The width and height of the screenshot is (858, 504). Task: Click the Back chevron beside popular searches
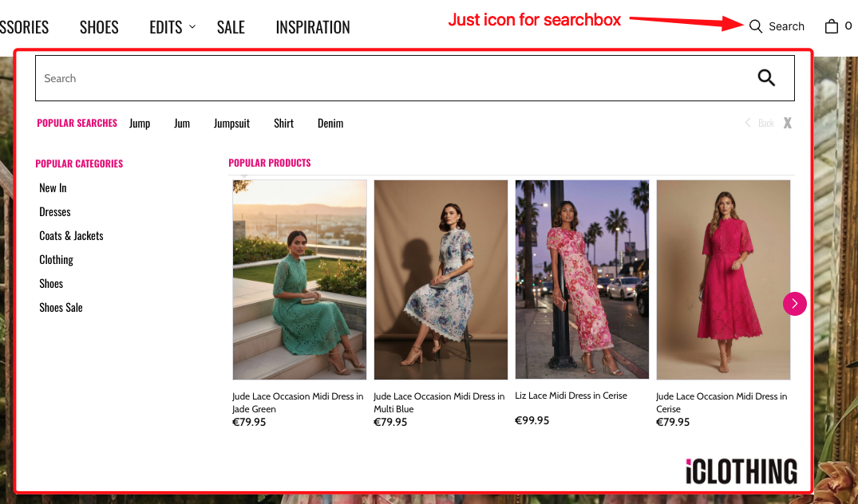pos(749,123)
